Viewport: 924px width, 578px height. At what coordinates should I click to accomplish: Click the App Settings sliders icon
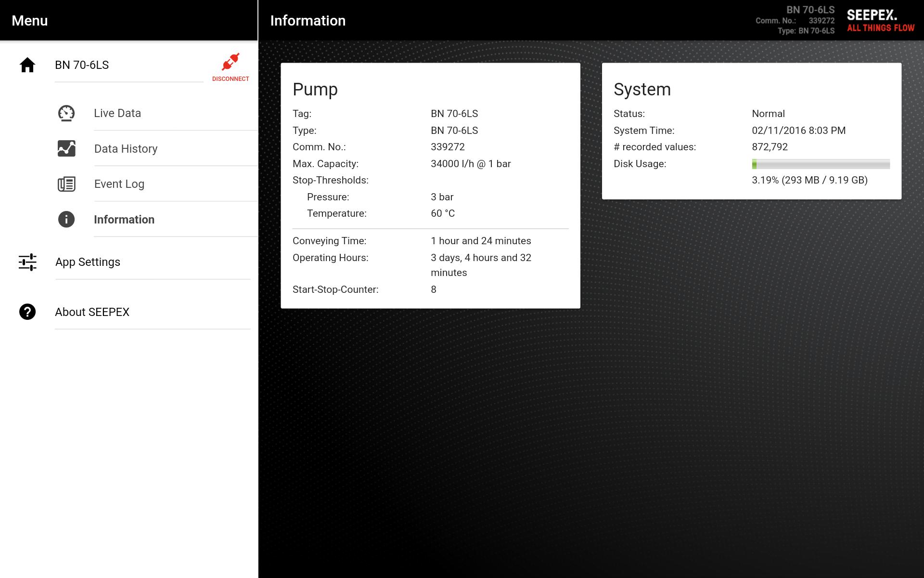pyautogui.click(x=27, y=262)
